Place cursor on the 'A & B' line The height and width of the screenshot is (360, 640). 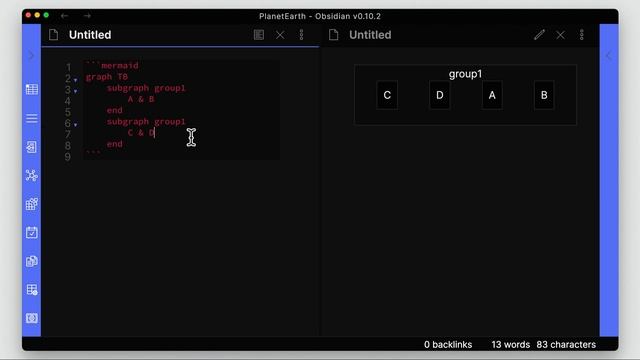click(141, 99)
